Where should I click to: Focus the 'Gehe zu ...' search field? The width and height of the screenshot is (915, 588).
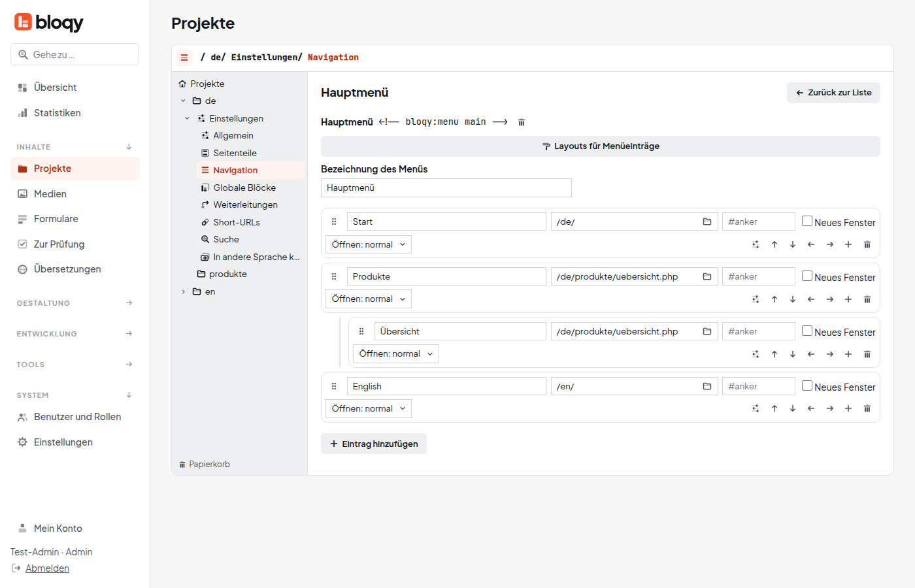(x=75, y=54)
